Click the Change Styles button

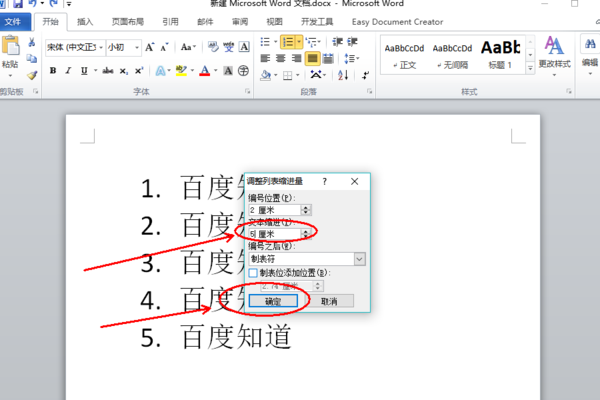pyautogui.click(x=554, y=56)
